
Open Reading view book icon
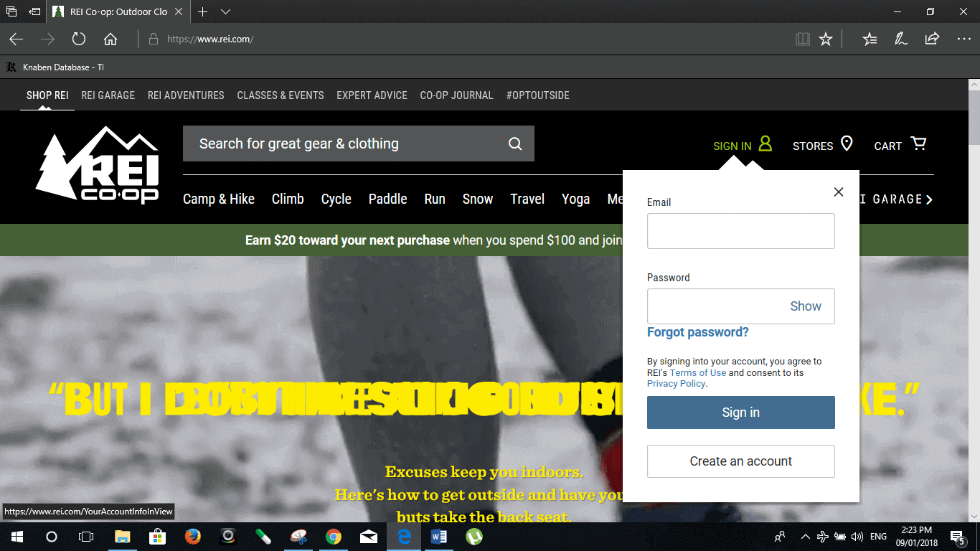tap(803, 39)
